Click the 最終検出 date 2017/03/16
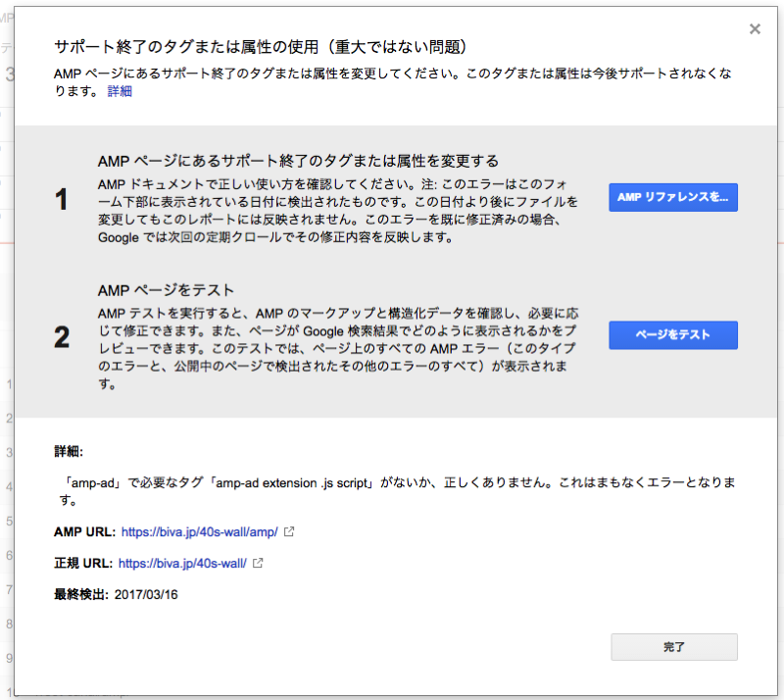The image size is (784, 700). click(x=146, y=594)
